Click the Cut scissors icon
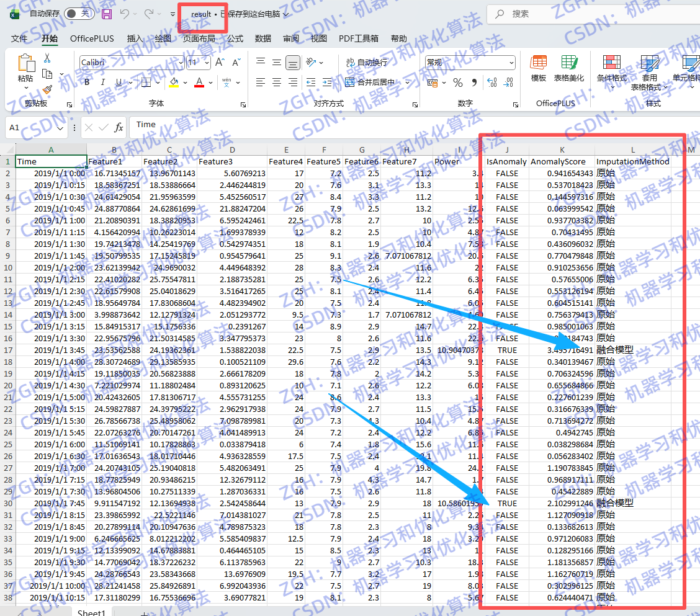The image size is (700, 616). 47,58
